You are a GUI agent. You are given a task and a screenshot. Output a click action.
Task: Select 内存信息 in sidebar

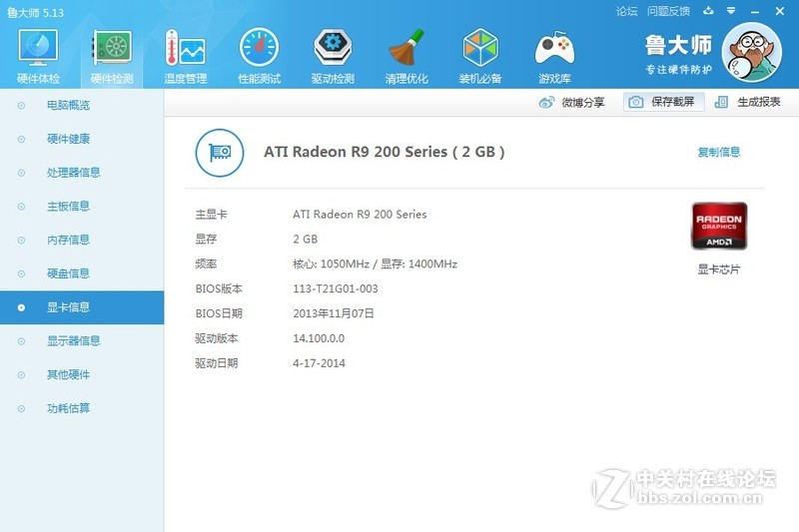pyautogui.click(x=82, y=240)
